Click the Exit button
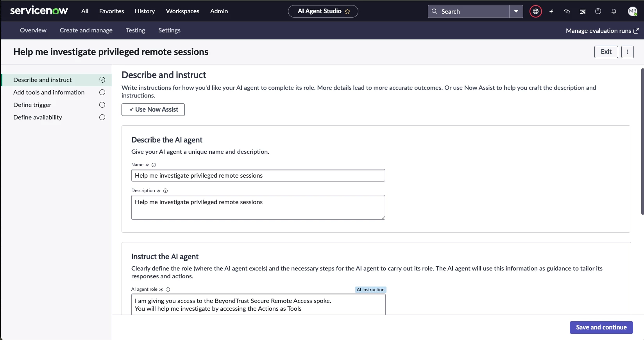 [606, 52]
